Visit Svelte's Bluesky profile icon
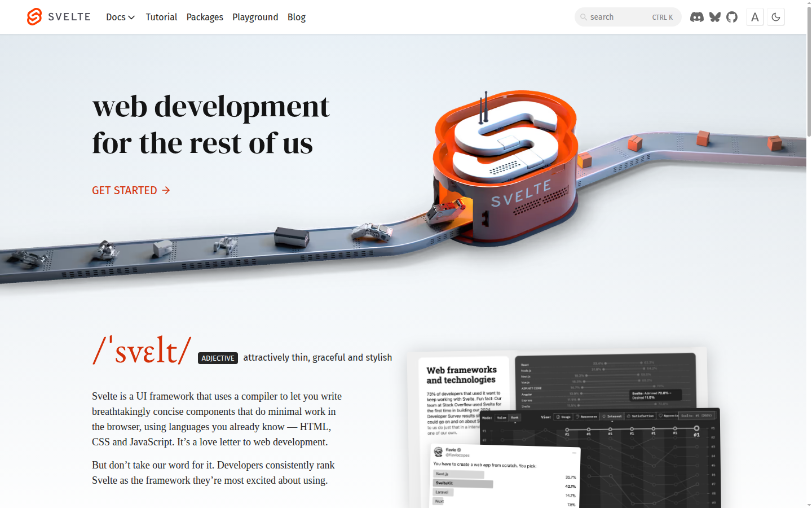 coord(714,17)
